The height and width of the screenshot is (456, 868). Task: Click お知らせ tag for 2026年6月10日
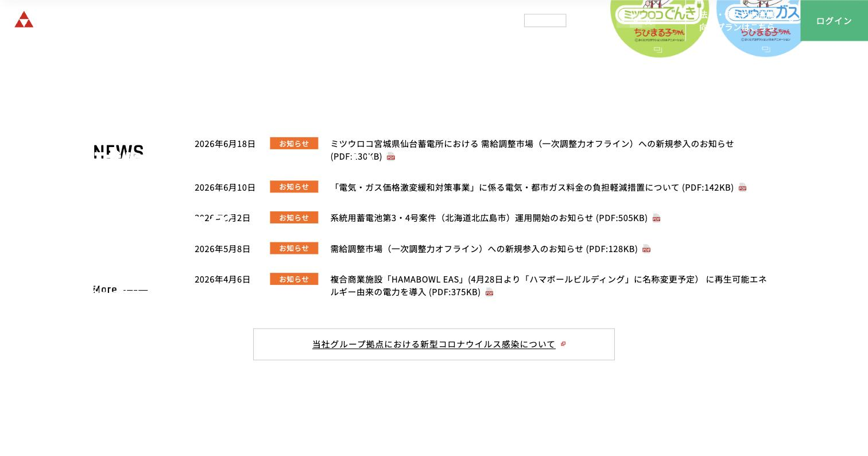294,187
